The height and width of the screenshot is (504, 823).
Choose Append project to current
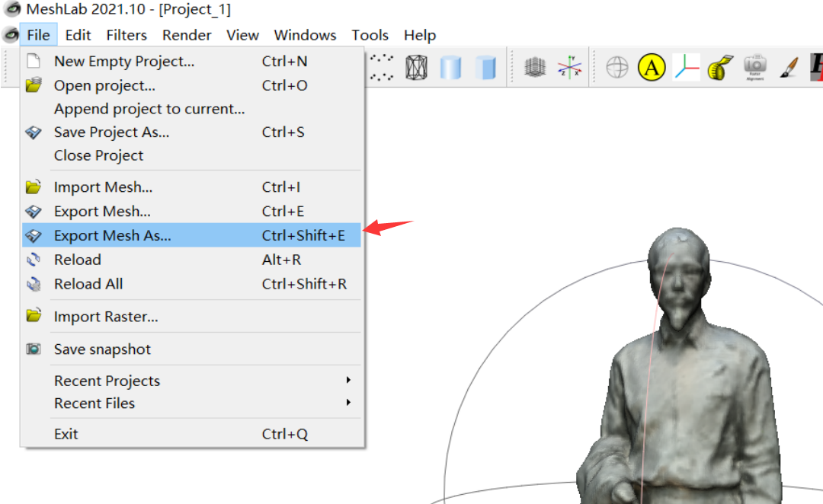coord(191,109)
